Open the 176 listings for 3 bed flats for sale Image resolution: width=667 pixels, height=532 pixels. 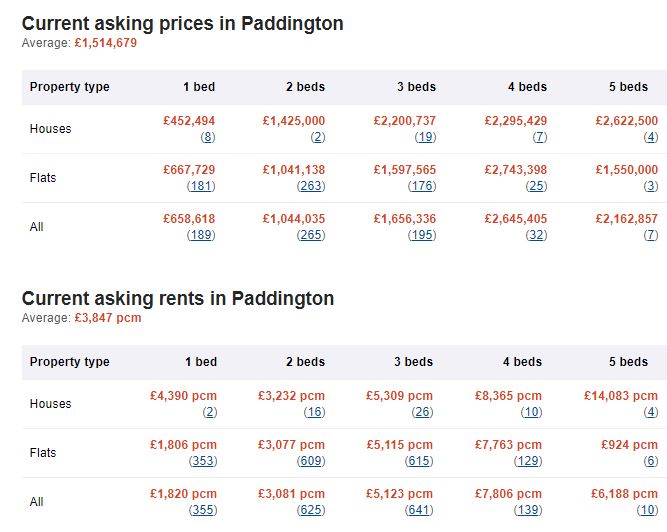click(422, 186)
